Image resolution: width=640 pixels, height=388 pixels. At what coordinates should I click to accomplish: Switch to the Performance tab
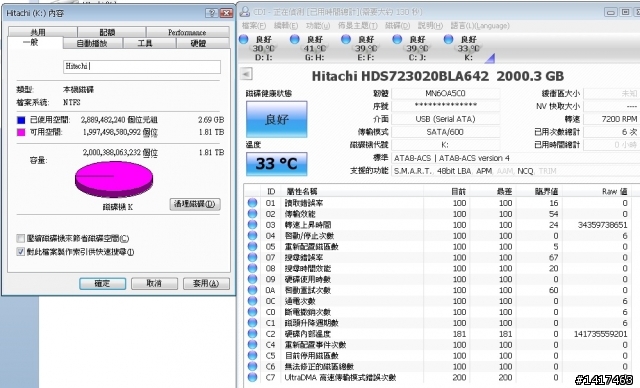point(188,32)
